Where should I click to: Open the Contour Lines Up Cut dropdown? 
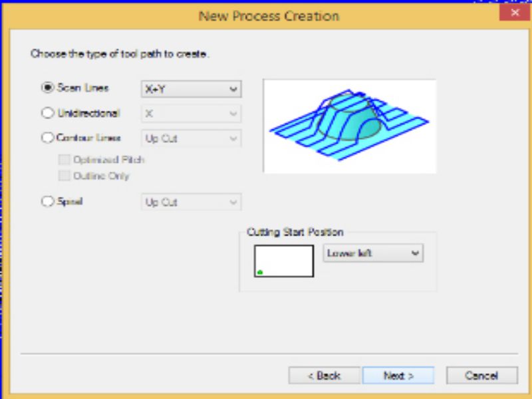pos(191,138)
